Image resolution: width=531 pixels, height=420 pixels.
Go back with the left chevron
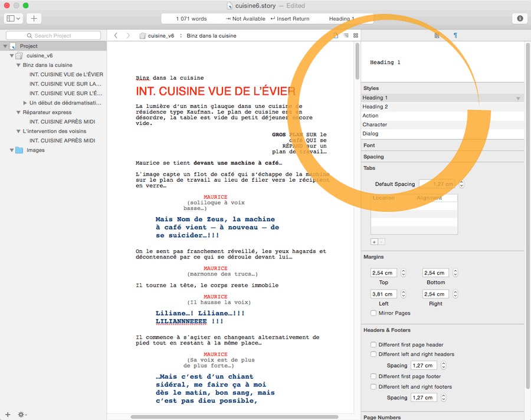click(x=116, y=35)
